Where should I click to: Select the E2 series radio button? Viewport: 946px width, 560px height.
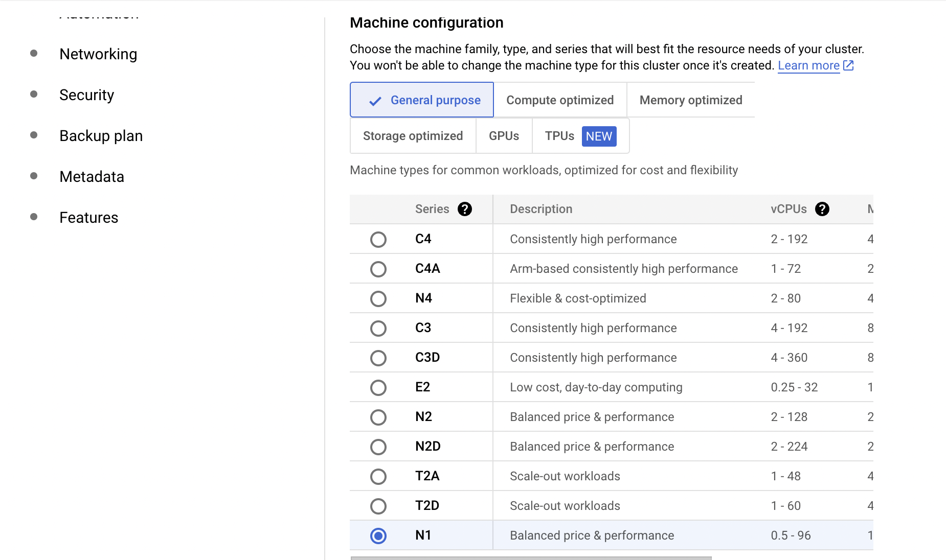tap(378, 387)
